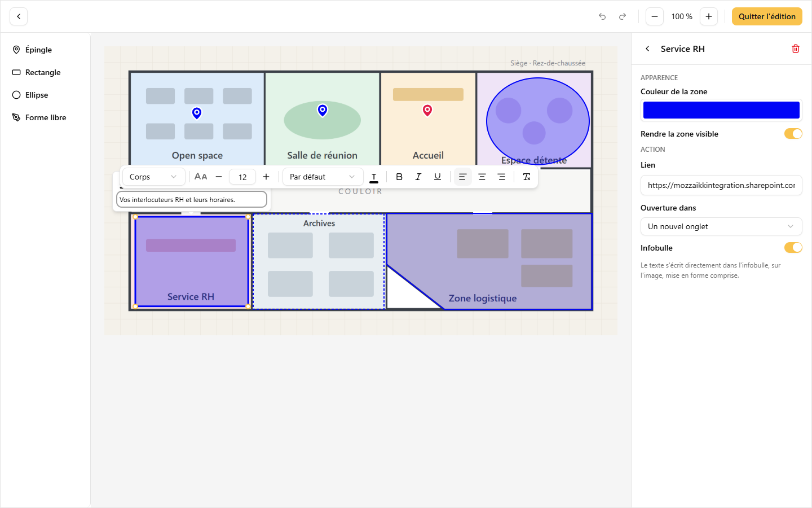812x508 pixels.
Task: Delete zone with red trash icon
Action: tap(796, 49)
